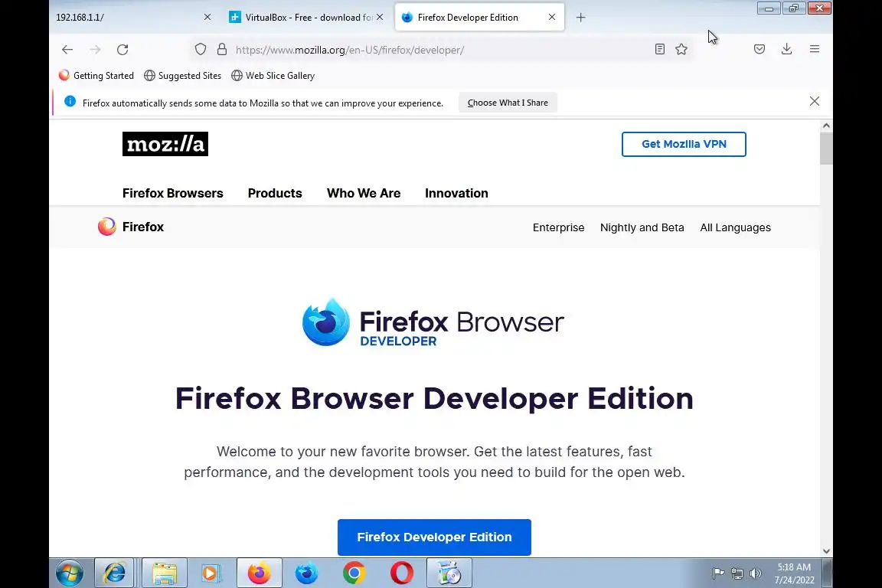Open the hamburger application menu
882x588 pixels.
click(815, 50)
